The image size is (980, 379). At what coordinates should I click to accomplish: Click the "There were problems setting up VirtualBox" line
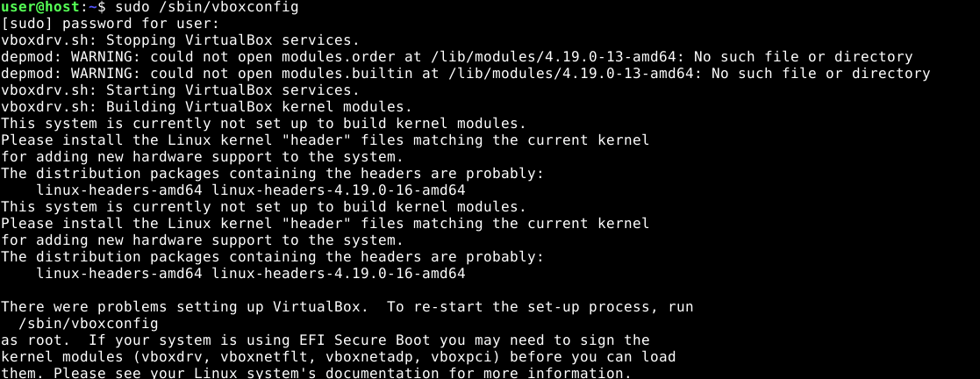(347, 307)
